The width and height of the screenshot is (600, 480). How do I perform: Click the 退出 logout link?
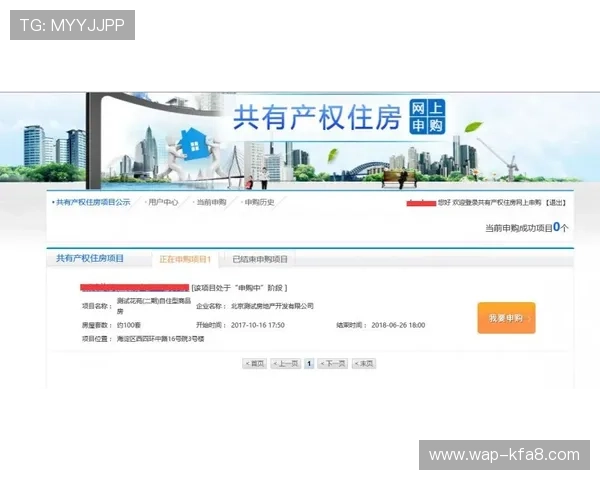click(x=556, y=202)
